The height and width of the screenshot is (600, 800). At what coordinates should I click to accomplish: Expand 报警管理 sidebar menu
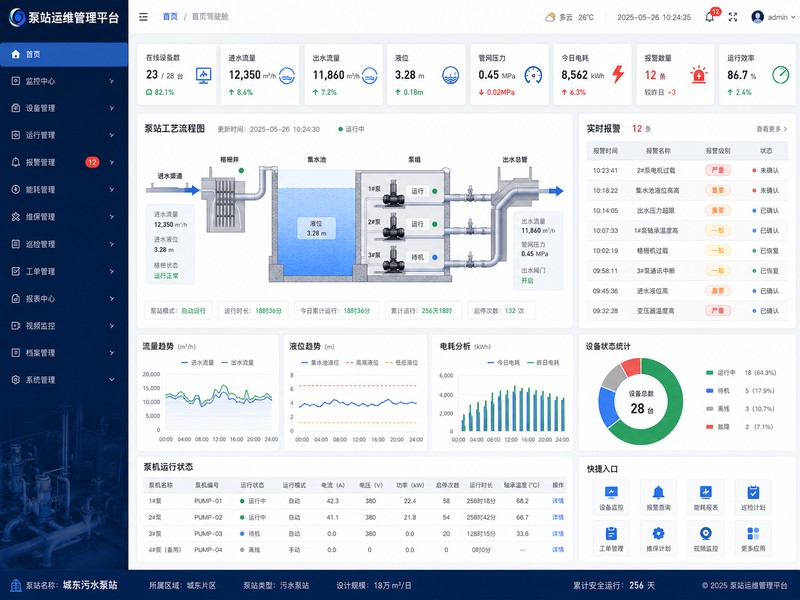[64, 162]
